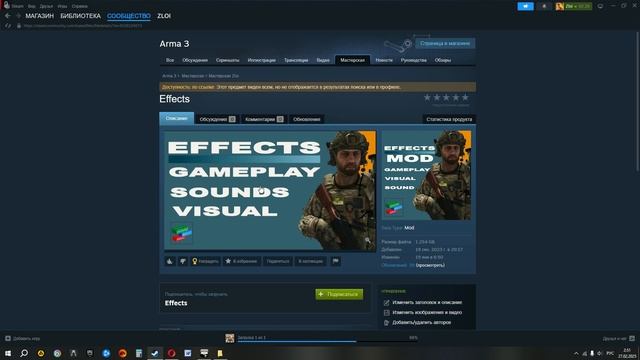Open the ZLOI profile menu

coord(164,16)
